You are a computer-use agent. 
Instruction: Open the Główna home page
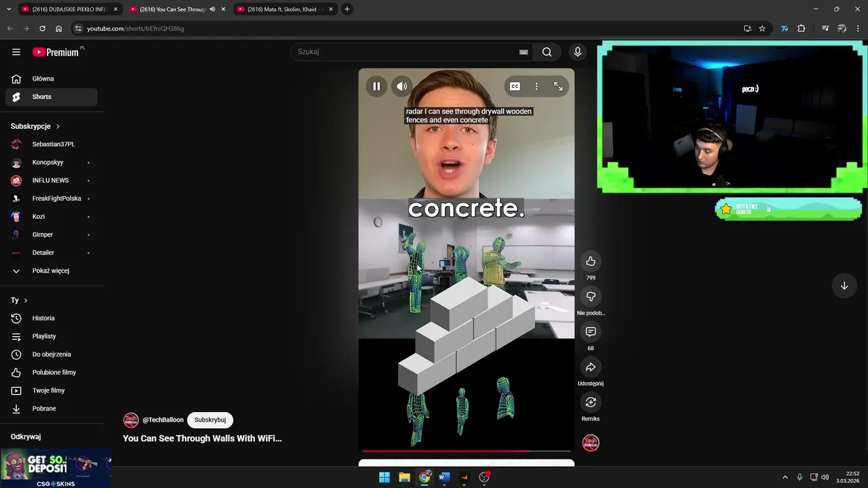52,79
